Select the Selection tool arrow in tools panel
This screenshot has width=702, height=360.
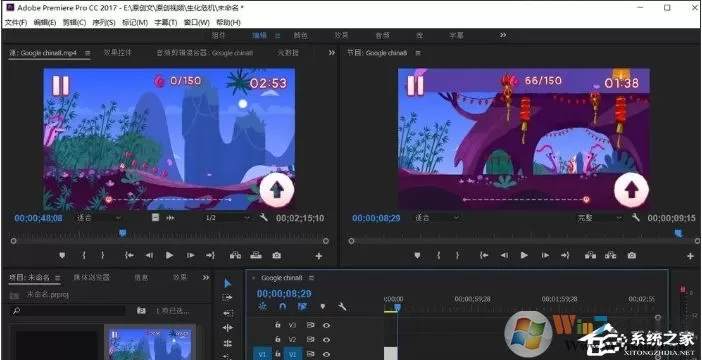point(228,283)
